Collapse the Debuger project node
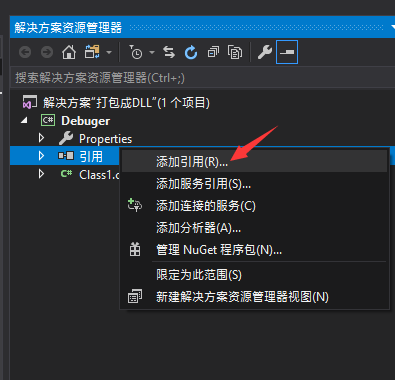The image size is (395, 380). click(x=24, y=120)
